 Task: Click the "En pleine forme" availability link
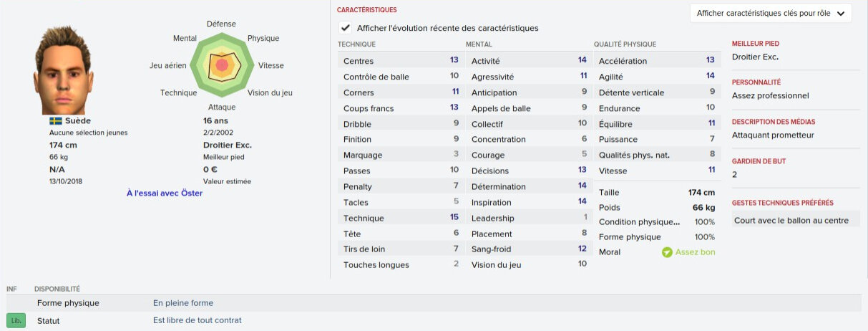click(183, 303)
